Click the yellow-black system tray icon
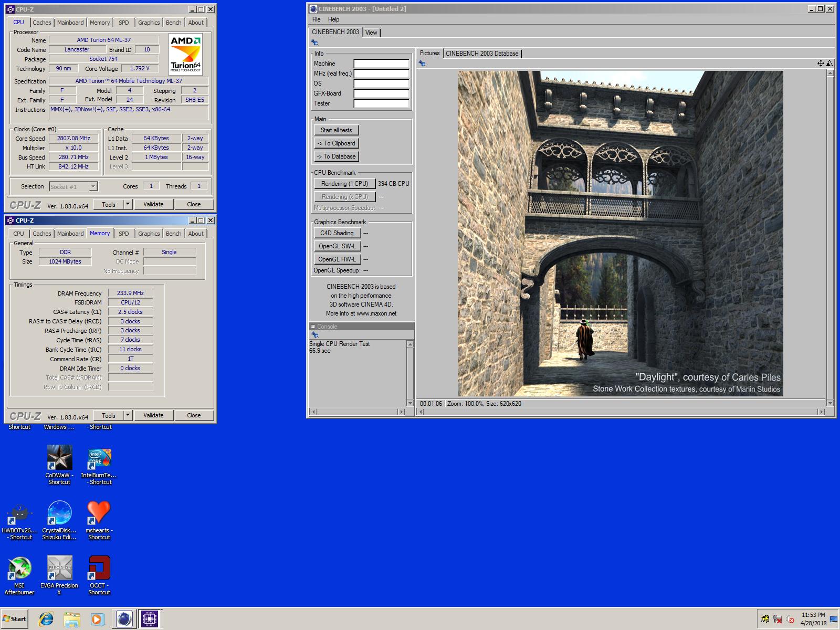The width and height of the screenshot is (840, 630). tap(765, 619)
